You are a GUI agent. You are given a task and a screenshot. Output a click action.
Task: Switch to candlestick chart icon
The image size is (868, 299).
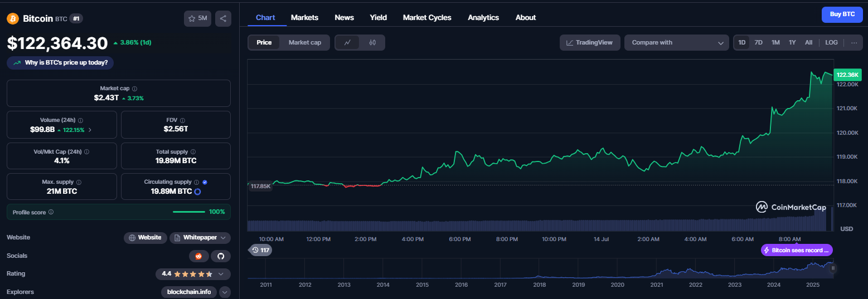pyautogui.click(x=372, y=42)
